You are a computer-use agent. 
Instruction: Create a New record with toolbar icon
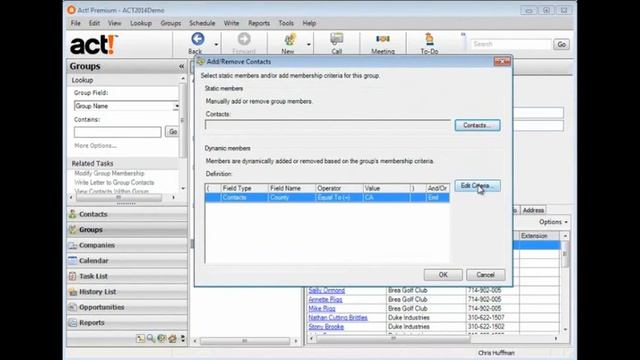[x=289, y=39]
